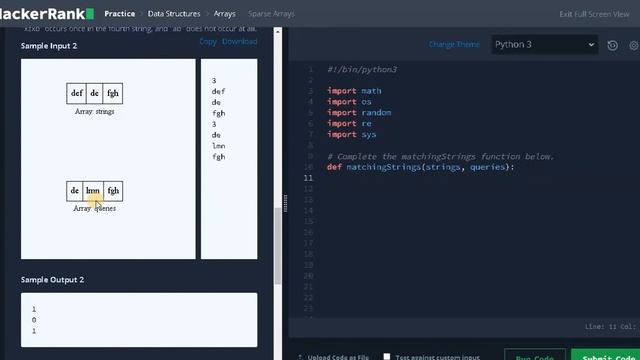Viewport: 640px width, 360px height.
Task: Click the 'import re' line
Action: click(349, 124)
